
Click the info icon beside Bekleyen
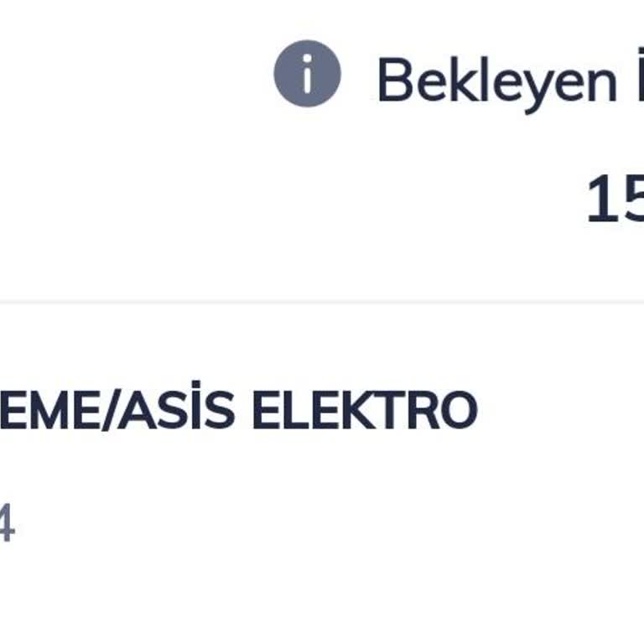307,74
